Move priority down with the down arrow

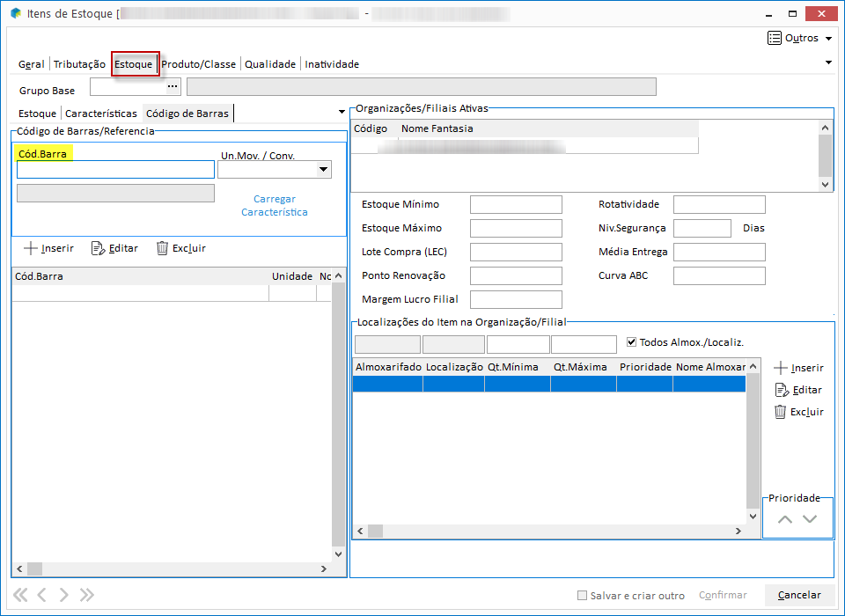(811, 519)
